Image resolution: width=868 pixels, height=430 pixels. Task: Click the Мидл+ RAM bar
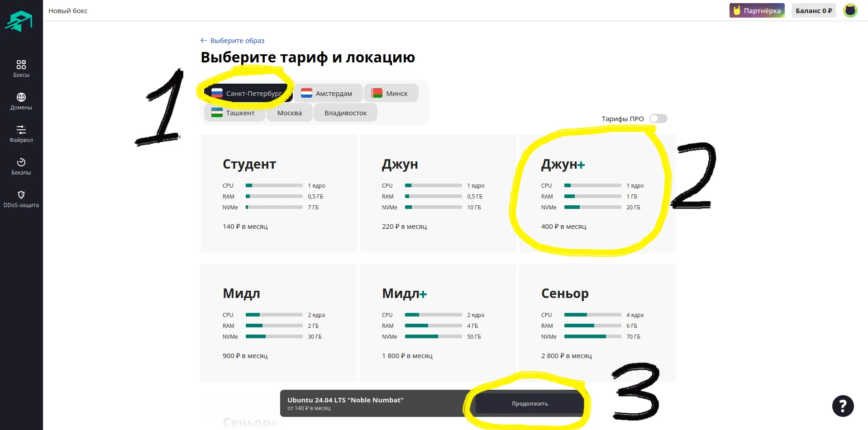pos(434,326)
